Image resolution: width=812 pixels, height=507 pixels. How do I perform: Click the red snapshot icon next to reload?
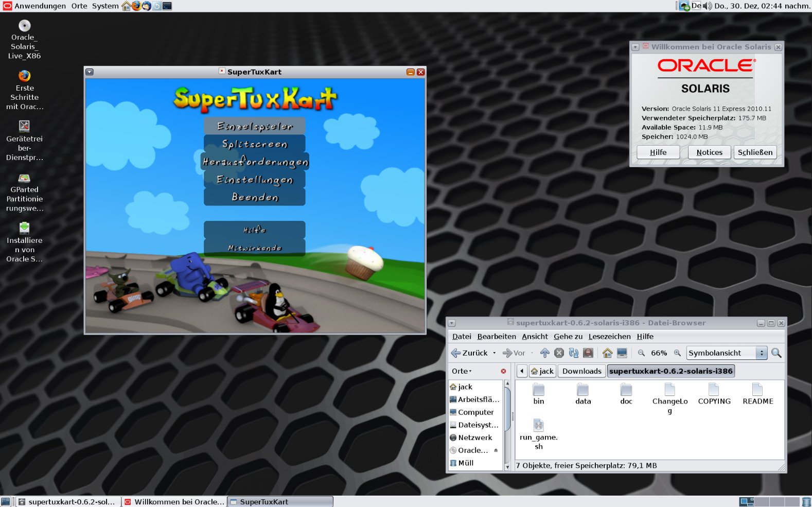(x=588, y=353)
